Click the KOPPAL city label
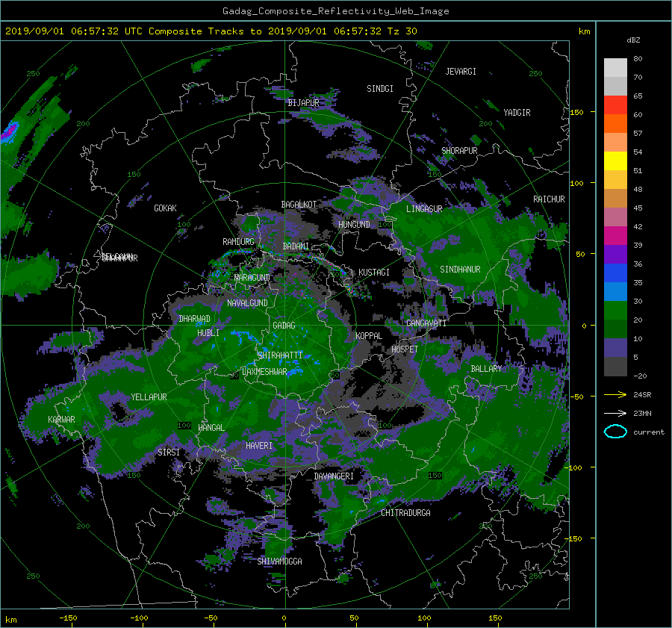 369,335
